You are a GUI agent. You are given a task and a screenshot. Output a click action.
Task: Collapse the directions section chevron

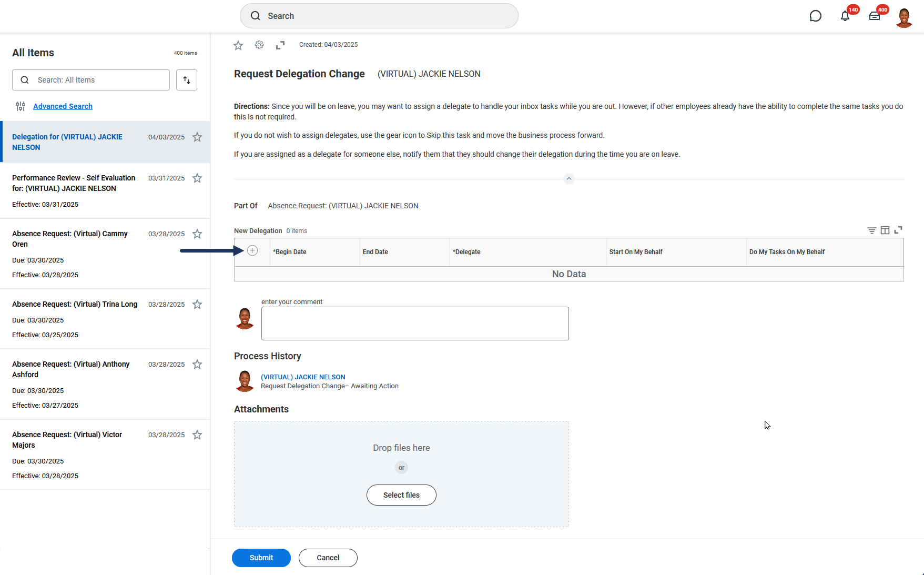tap(568, 179)
